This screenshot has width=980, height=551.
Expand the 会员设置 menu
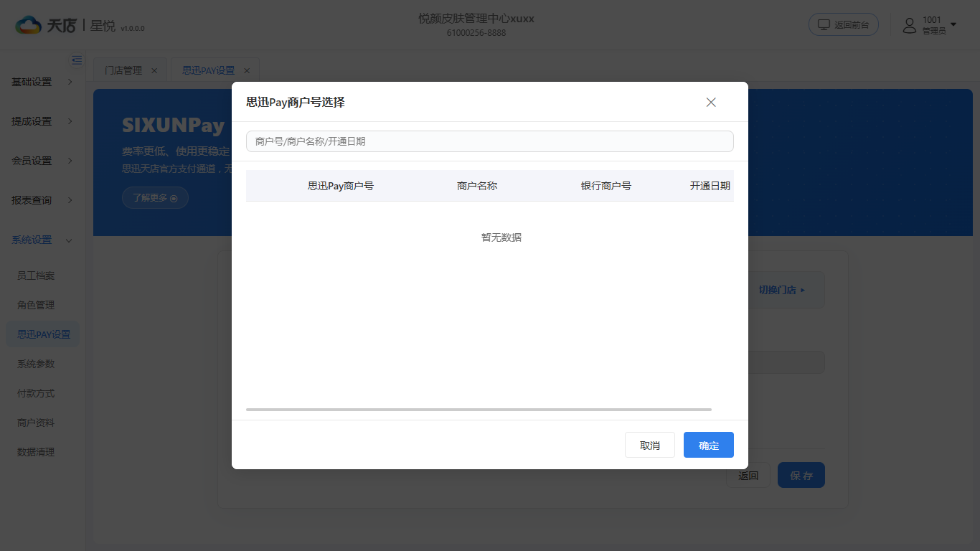[x=42, y=161]
